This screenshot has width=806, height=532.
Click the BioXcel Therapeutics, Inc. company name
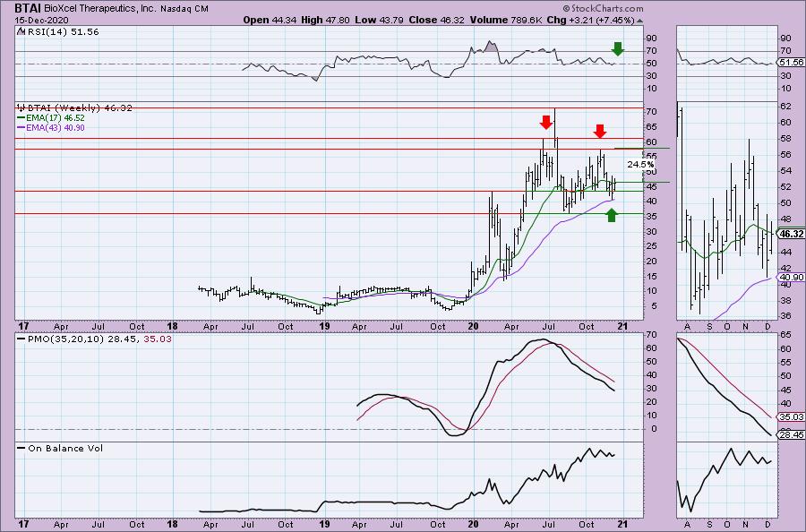coord(100,9)
